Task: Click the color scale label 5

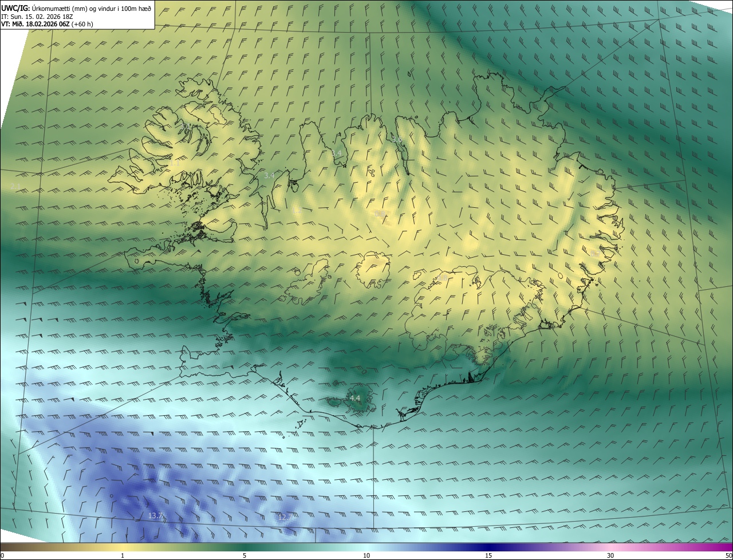Action: [x=245, y=555]
